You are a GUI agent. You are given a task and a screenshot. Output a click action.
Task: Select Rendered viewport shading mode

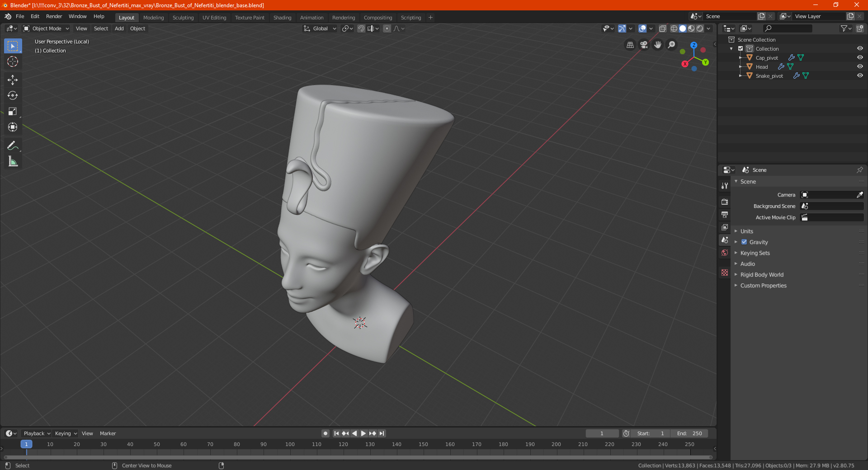click(700, 28)
